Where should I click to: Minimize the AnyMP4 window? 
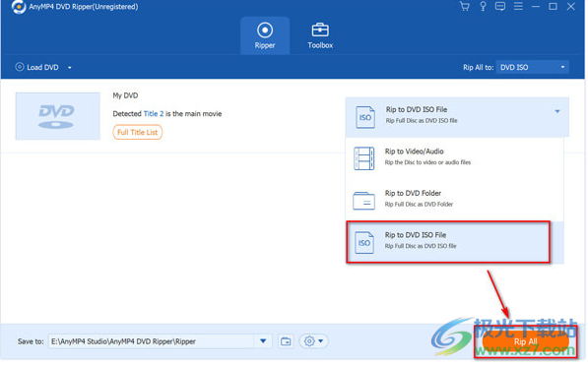pos(536,6)
